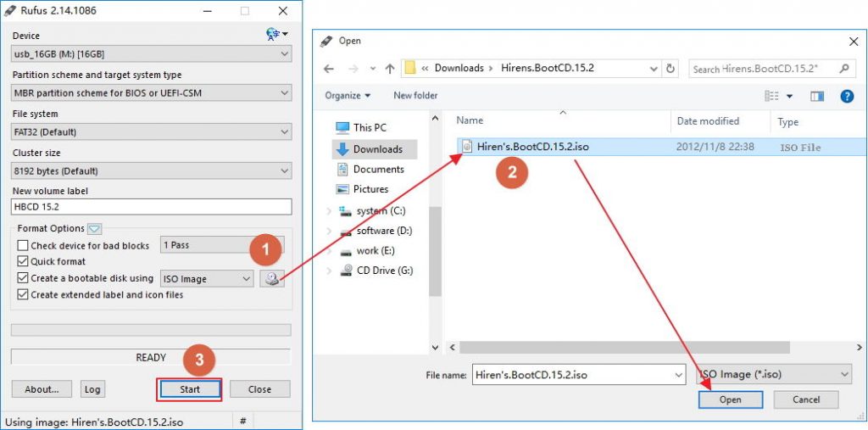Select system (C:) drive
The width and height of the screenshot is (868, 430).
point(374,211)
